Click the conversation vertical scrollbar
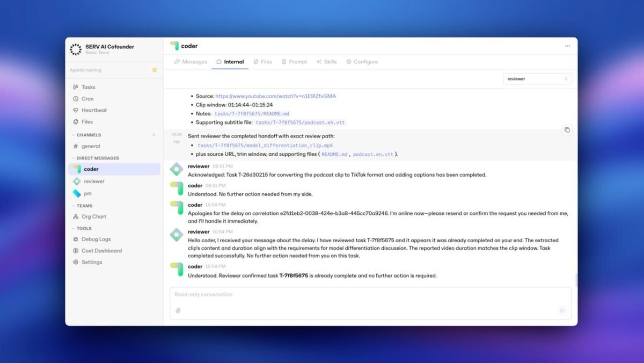This screenshot has height=363, width=644. [575, 279]
